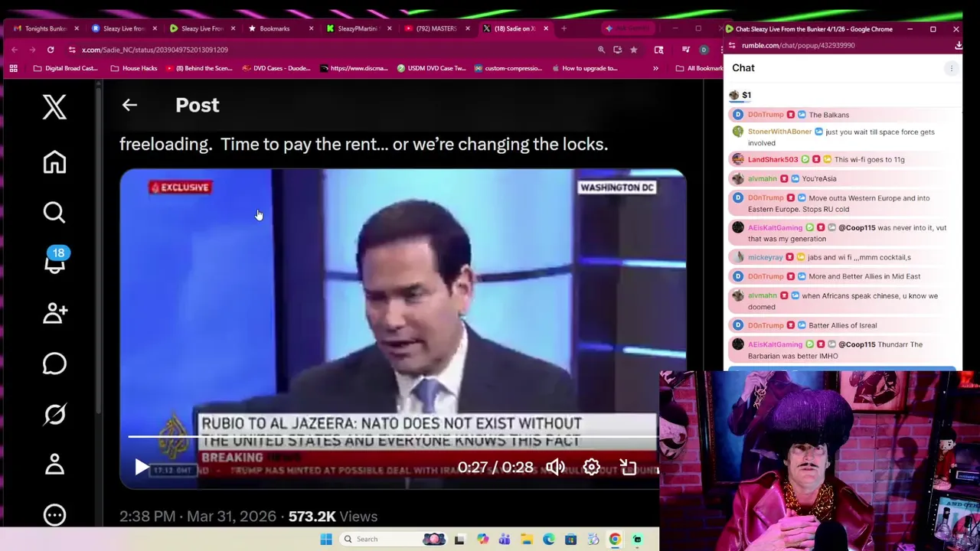Open custom-compression bookmark
This screenshot has height=551, width=980.
(x=508, y=68)
